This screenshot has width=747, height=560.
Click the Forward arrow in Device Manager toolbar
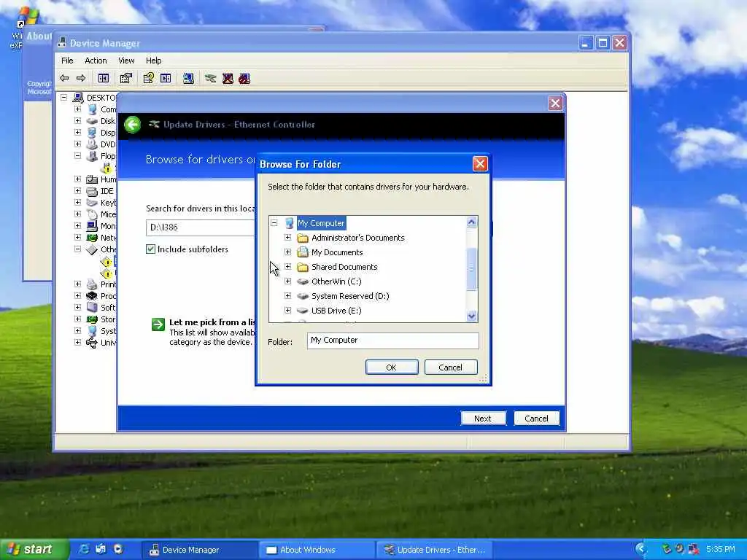click(x=81, y=78)
